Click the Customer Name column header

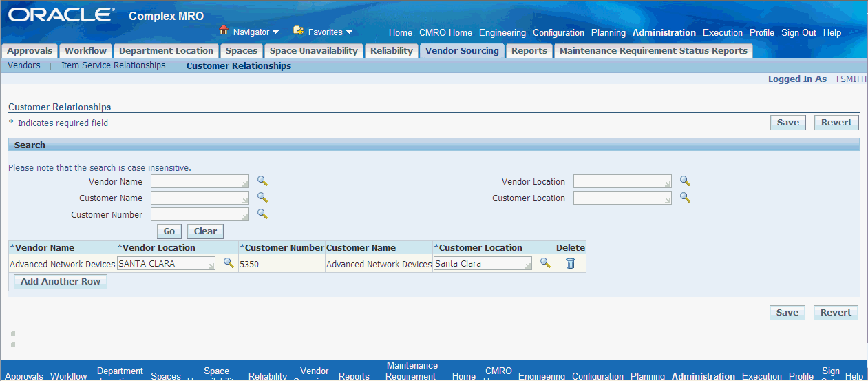(x=361, y=247)
